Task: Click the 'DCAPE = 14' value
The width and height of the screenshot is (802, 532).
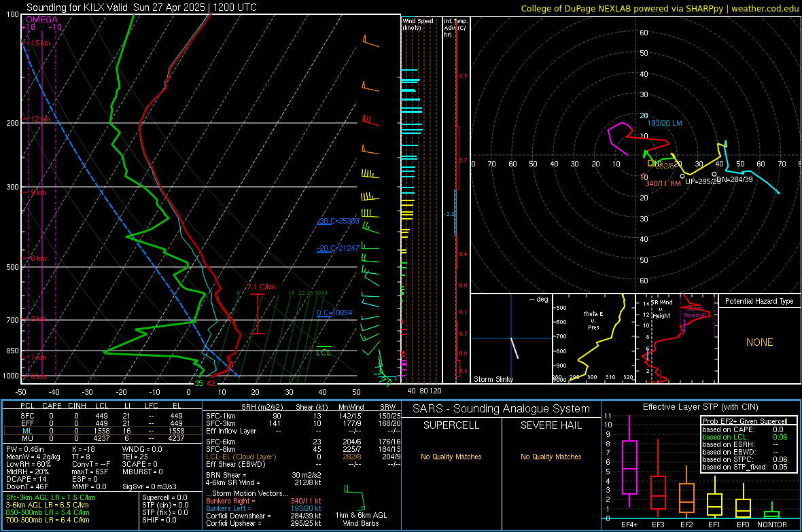Action: click(26, 479)
